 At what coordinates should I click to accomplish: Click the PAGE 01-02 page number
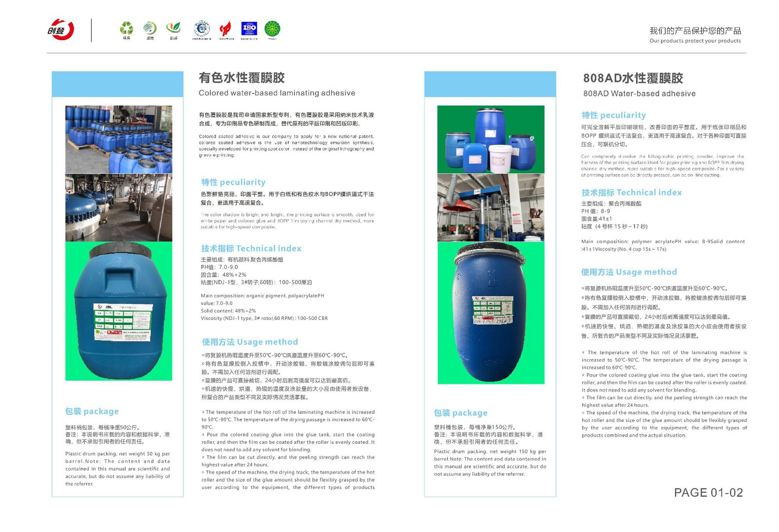[x=708, y=492]
